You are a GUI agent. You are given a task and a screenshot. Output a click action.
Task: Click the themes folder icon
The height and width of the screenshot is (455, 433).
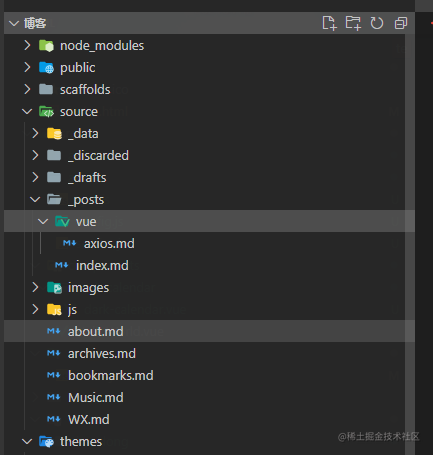[x=46, y=442]
